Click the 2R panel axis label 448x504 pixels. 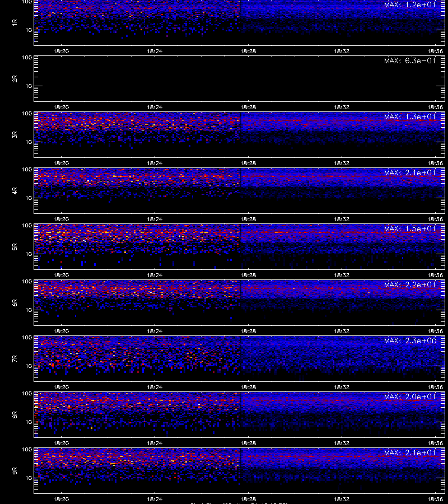(x=15, y=79)
